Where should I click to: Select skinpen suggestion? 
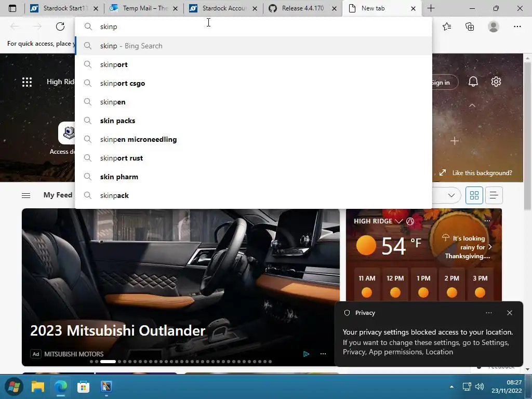[254, 102]
